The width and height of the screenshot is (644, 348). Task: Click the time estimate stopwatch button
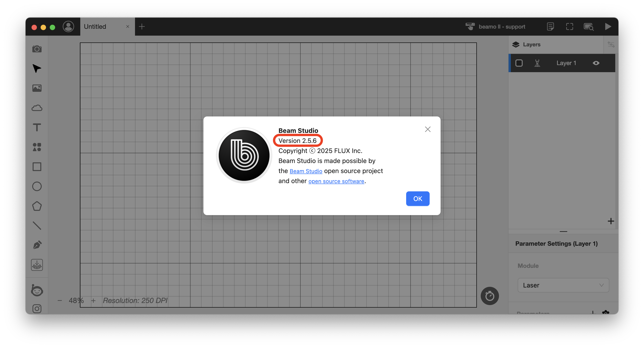tap(490, 296)
